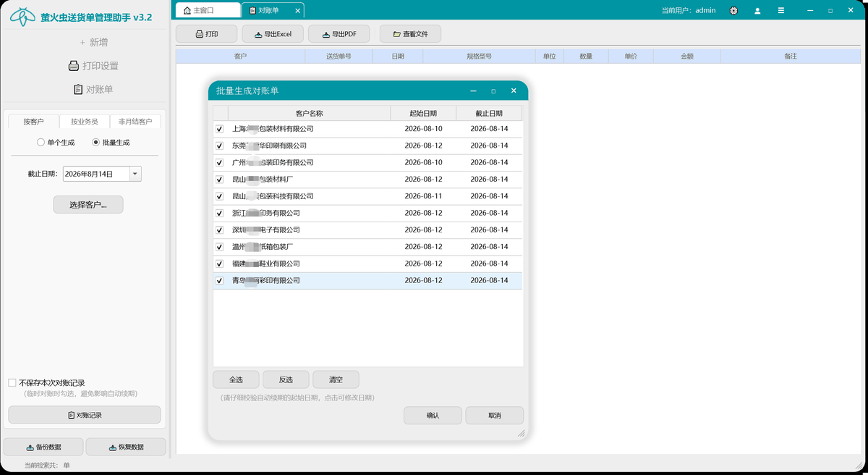Switch to the 非月结客户 tab
Image resolution: width=868 pixels, height=475 pixels.
(x=135, y=122)
